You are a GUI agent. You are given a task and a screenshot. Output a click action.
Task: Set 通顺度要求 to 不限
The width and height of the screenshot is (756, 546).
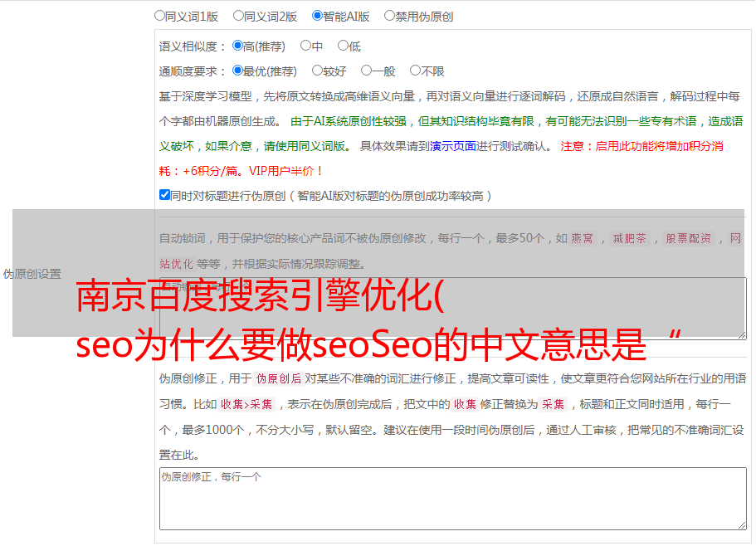click(x=415, y=71)
